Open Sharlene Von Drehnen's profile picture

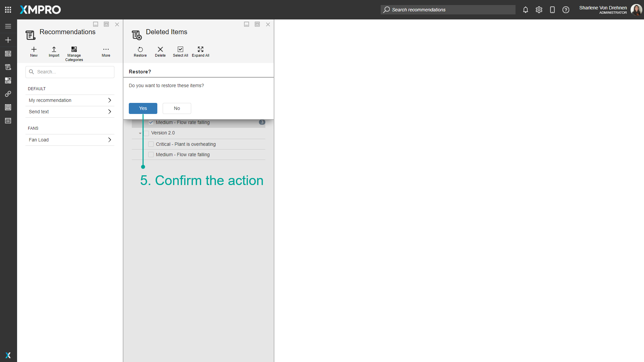coord(637,10)
